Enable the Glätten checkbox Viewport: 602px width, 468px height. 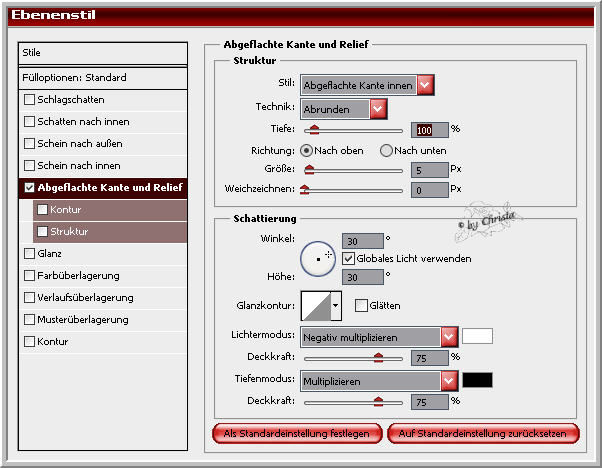point(361,306)
